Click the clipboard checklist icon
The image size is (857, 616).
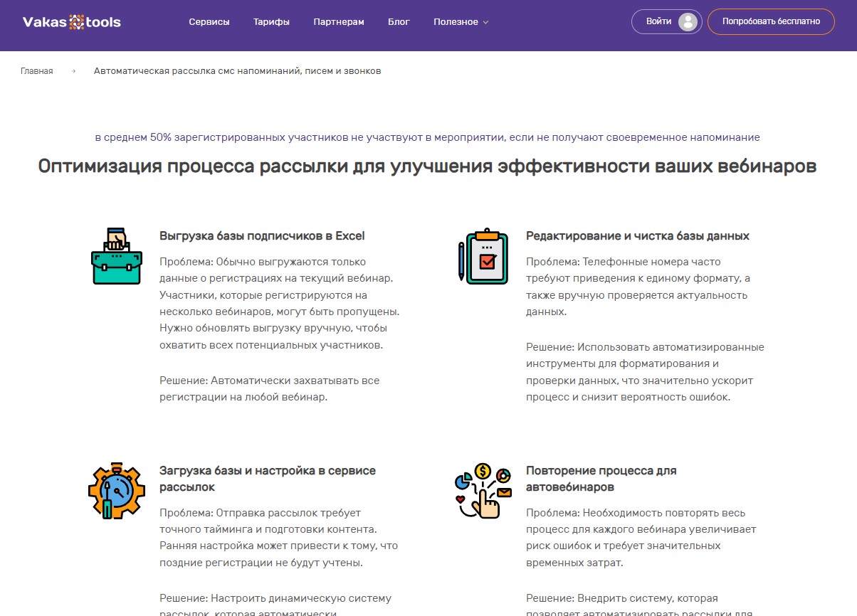(x=483, y=257)
